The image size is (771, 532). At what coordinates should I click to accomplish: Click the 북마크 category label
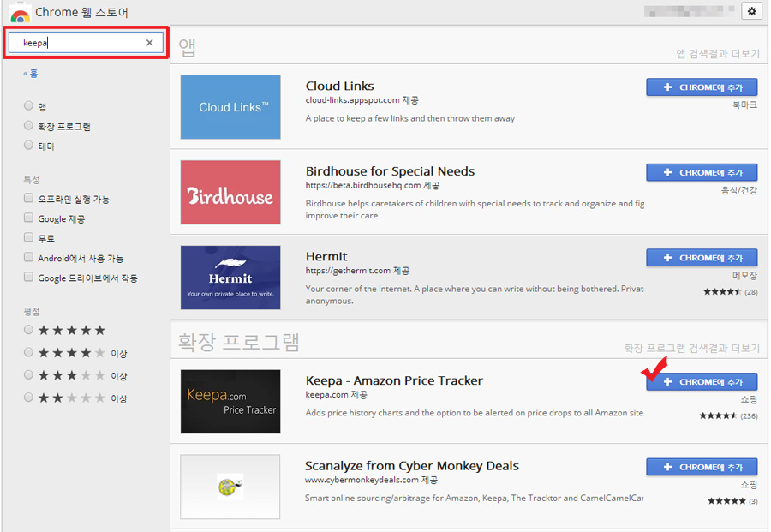pos(744,105)
